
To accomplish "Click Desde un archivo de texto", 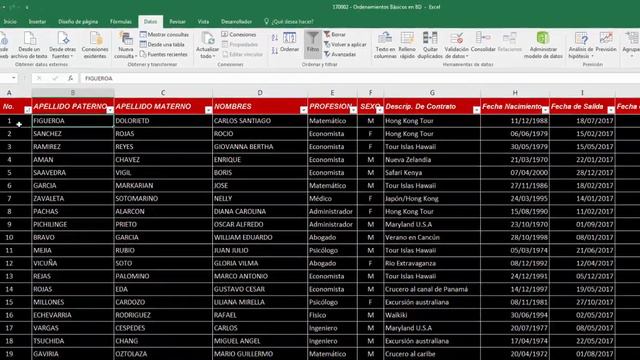I will tap(29, 45).
